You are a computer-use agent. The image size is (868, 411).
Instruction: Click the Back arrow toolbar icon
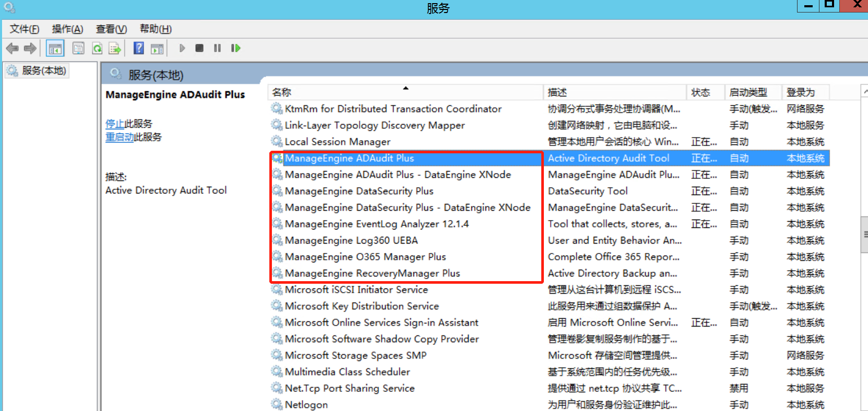point(12,49)
